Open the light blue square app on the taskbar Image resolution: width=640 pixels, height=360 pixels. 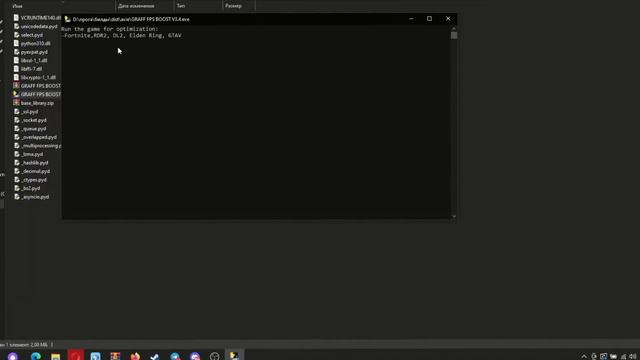[96, 356]
